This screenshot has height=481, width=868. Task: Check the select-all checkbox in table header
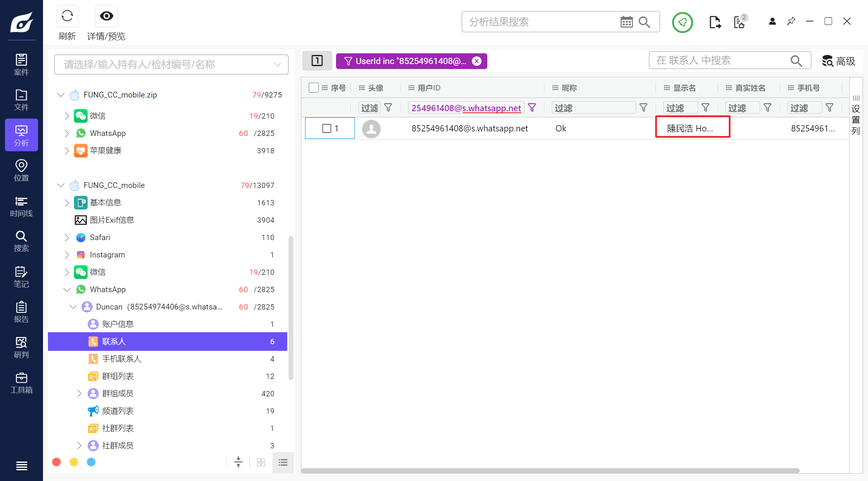pyautogui.click(x=314, y=88)
